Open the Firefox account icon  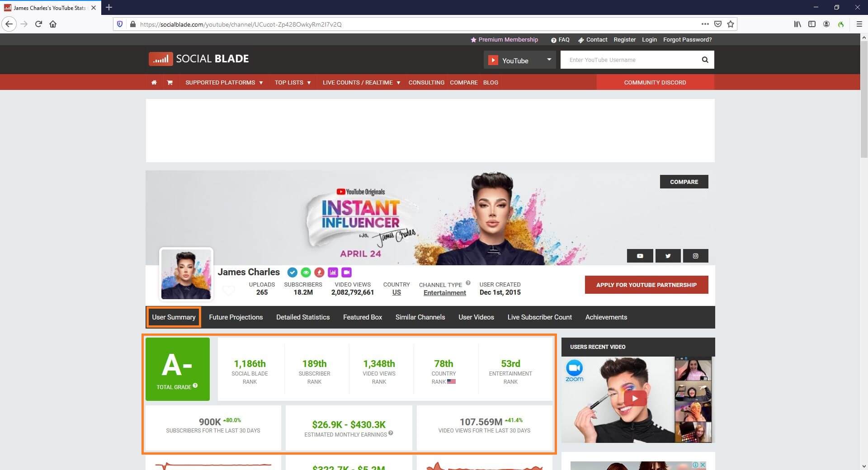(x=826, y=24)
